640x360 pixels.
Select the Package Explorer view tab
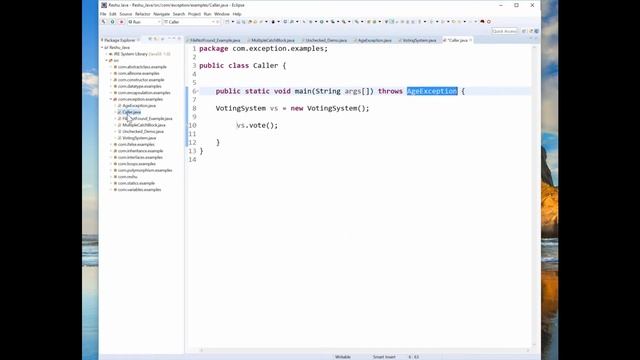tap(119, 40)
